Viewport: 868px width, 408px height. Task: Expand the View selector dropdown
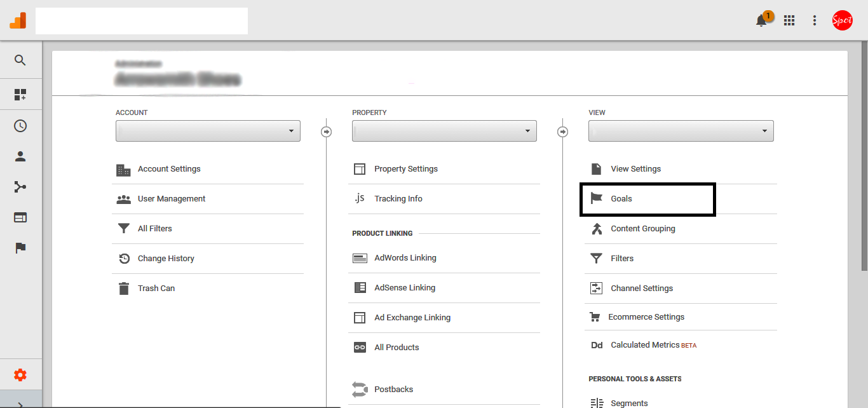coord(681,131)
